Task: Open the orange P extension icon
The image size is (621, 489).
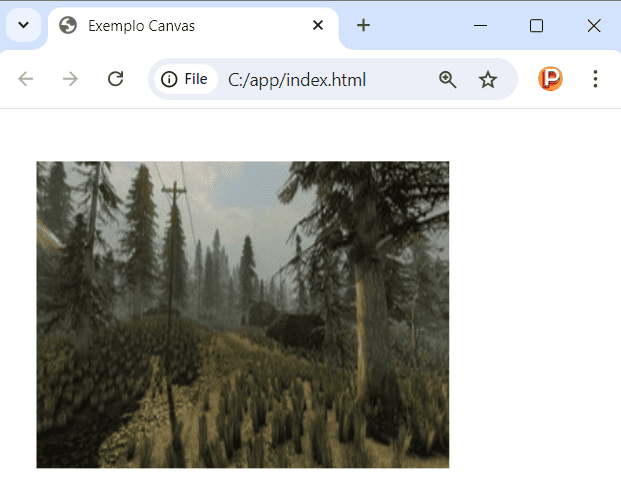Action: pos(550,79)
